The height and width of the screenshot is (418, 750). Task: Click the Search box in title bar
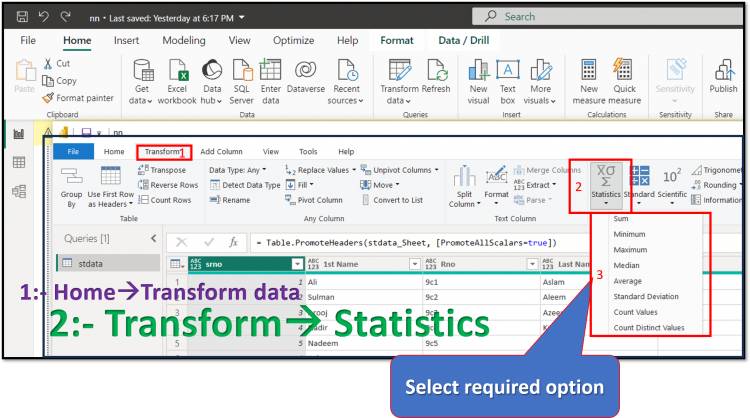pyautogui.click(x=607, y=16)
